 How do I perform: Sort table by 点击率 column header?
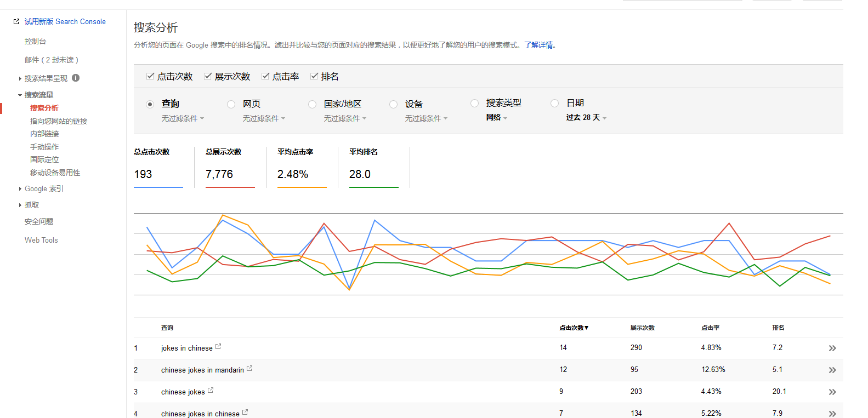click(x=710, y=328)
